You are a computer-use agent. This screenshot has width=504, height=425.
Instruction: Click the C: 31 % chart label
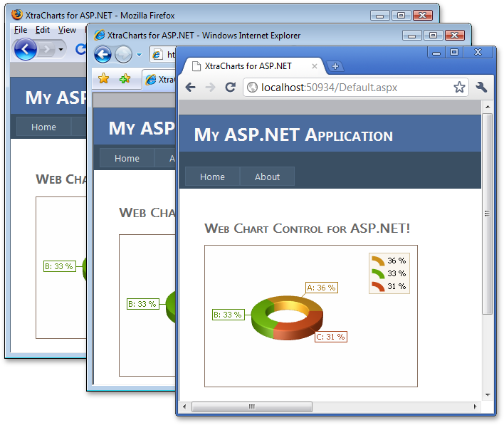[x=331, y=337]
